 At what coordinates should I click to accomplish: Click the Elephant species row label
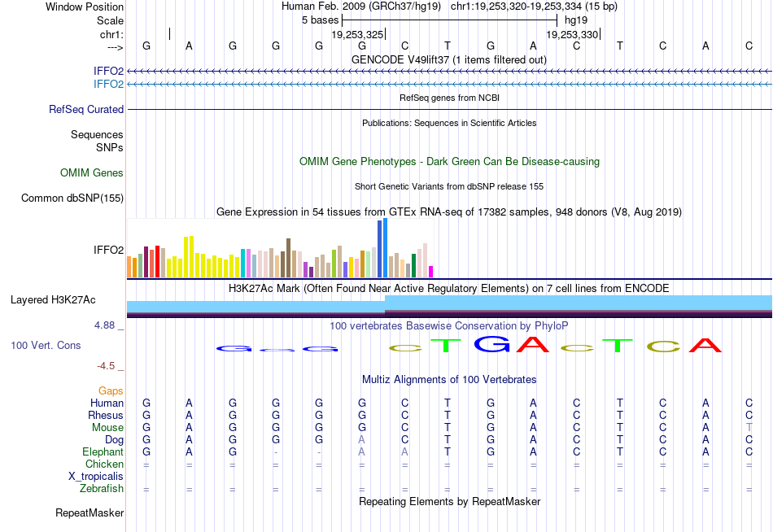click(103, 451)
